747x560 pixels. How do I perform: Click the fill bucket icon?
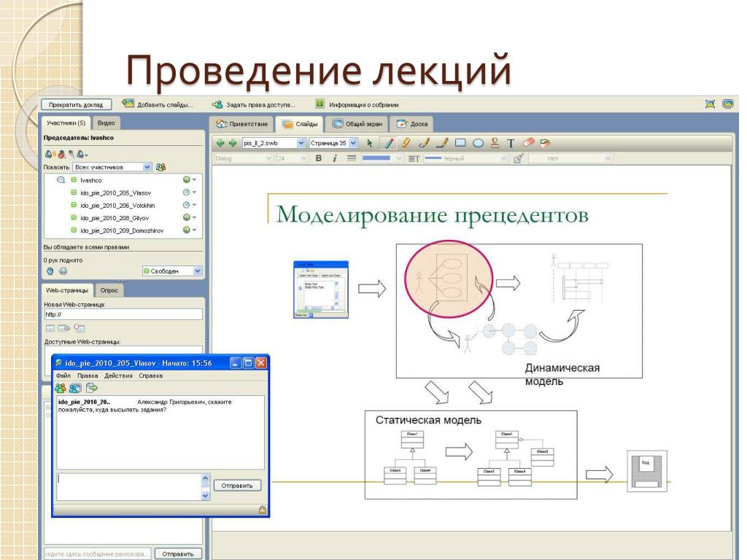pyautogui.click(x=519, y=158)
